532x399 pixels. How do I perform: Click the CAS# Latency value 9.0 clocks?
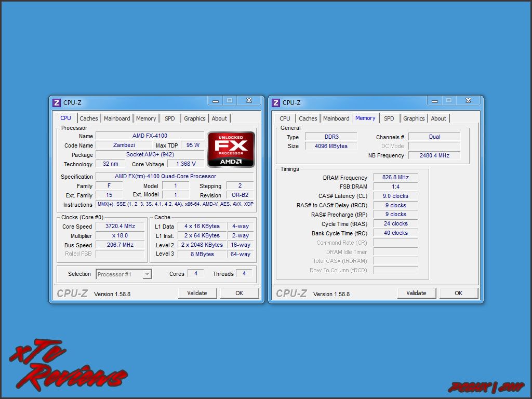point(395,196)
